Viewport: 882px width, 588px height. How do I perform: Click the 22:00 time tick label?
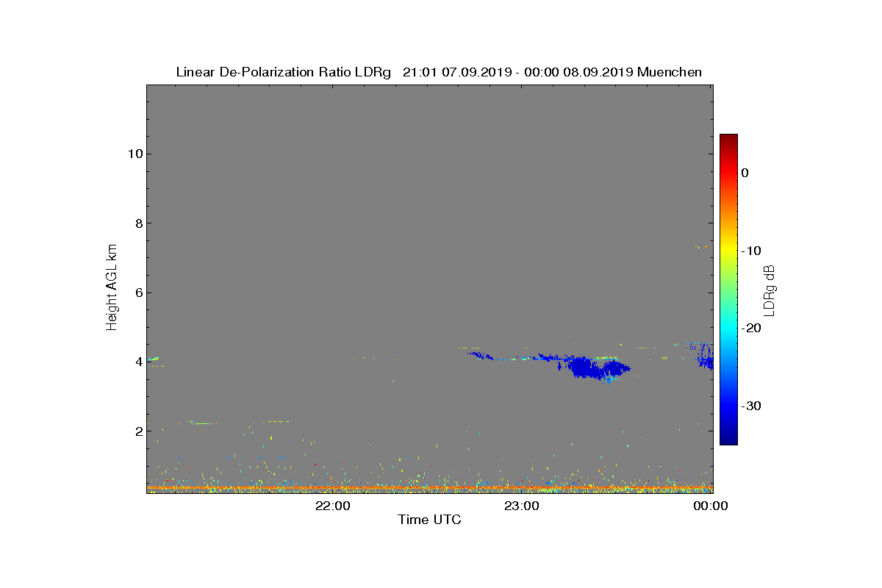click(x=333, y=506)
